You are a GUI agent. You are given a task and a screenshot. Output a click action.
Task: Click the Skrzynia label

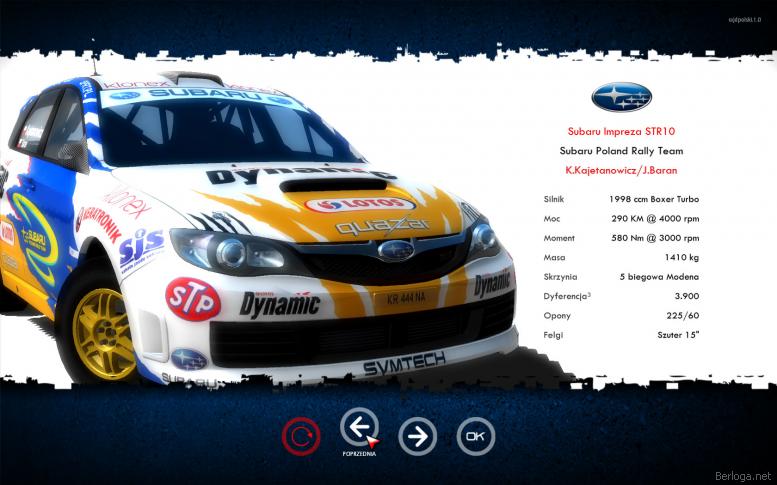(x=560, y=276)
